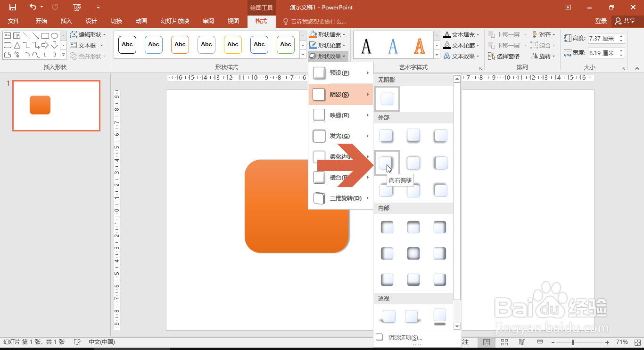Open the 文本填充 dropdown
644x350 pixels.
click(x=462, y=35)
